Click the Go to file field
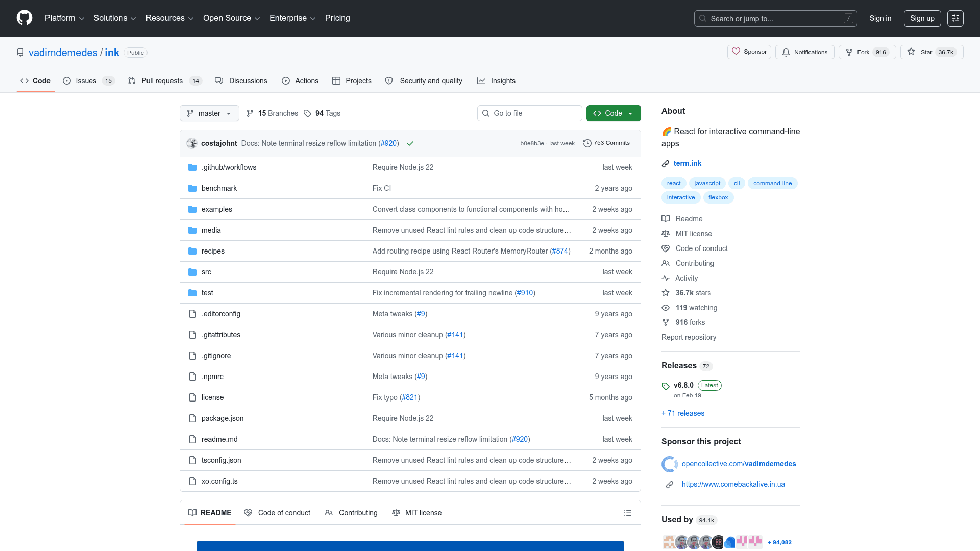This screenshot has height=551, width=980. pyautogui.click(x=529, y=113)
